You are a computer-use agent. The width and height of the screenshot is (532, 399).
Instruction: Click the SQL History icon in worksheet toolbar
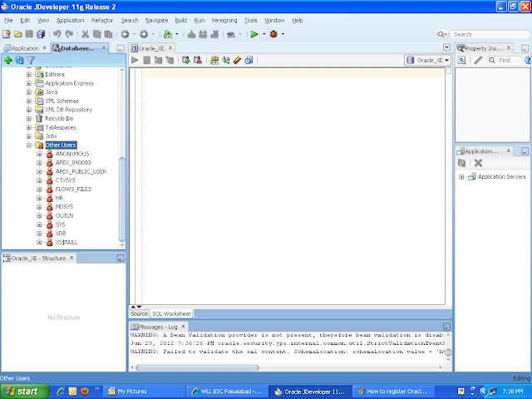[x=249, y=61]
